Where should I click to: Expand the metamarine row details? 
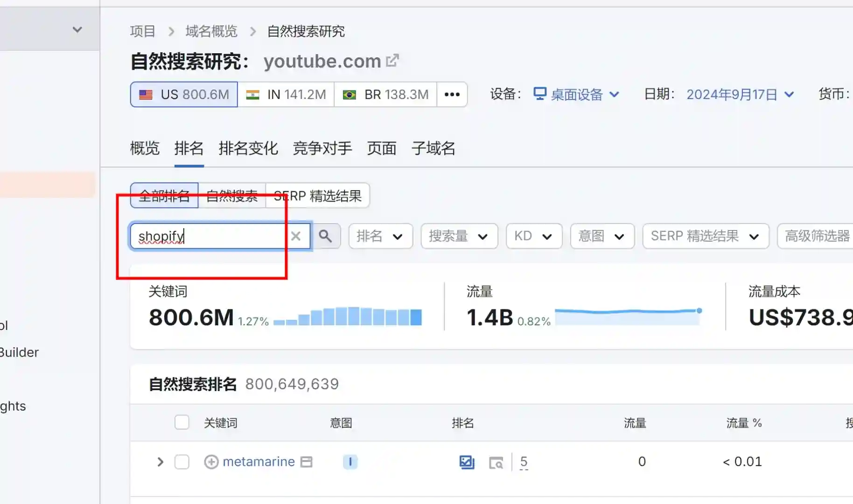point(160,462)
